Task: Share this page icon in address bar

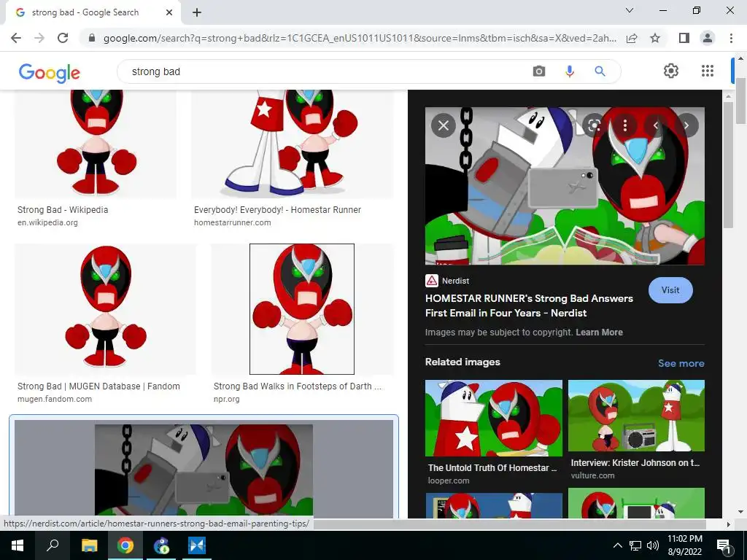Action: 632,38
